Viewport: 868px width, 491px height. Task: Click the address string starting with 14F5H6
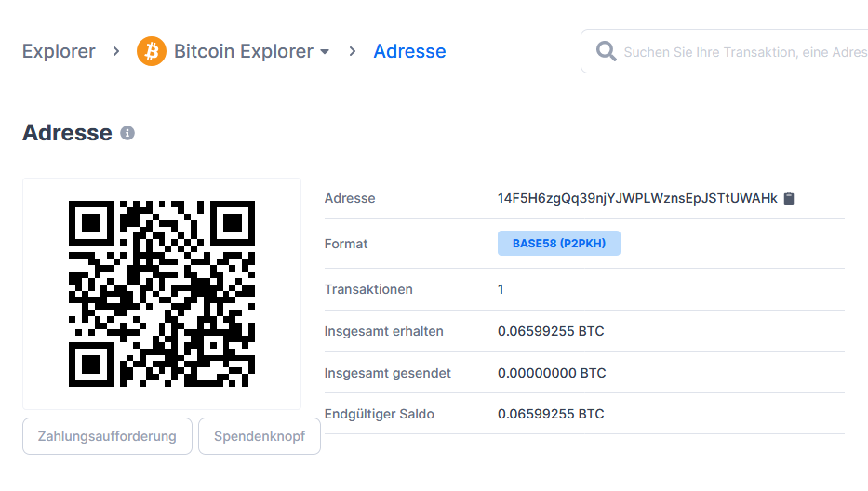(x=636, y=198)
